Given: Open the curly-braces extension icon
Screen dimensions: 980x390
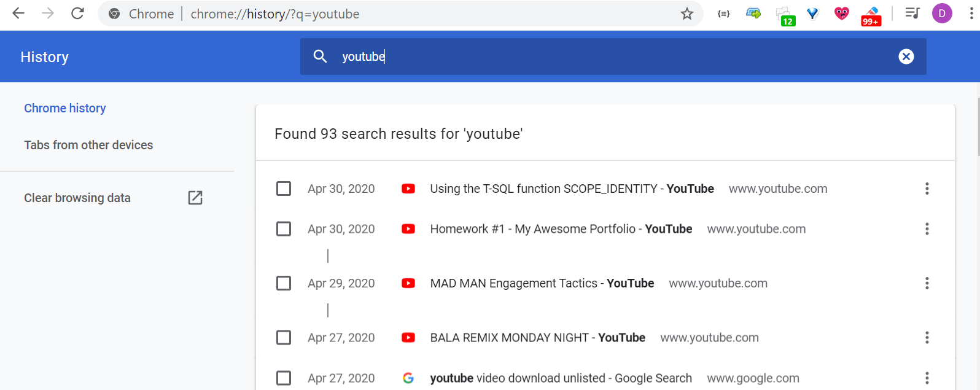Looking at the screenshot, I should pyautogui.click(x=724, y=14).
